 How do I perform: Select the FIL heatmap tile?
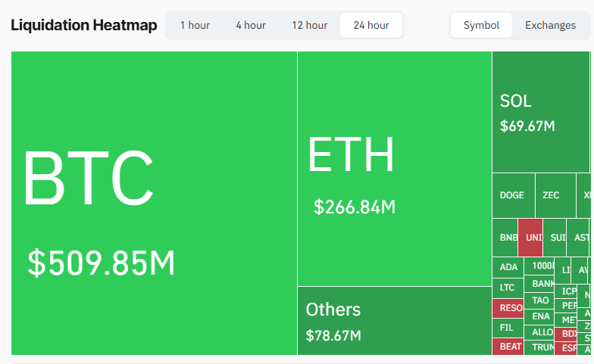click(x=507, y=327)
